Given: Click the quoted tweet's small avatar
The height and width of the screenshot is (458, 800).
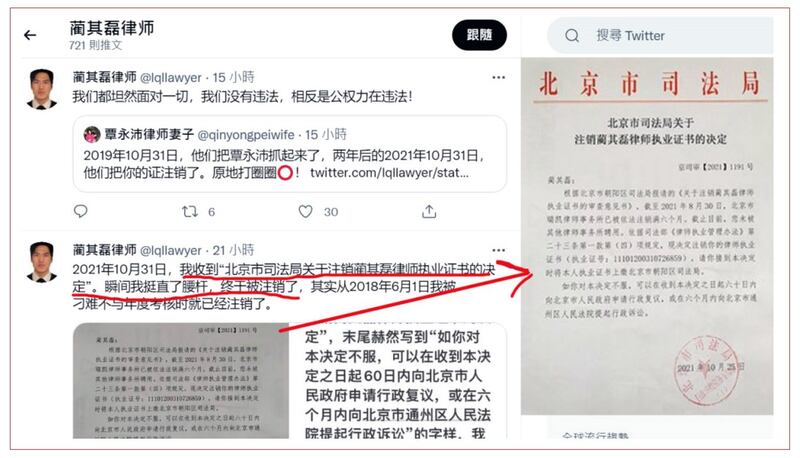Looking at the screenshot, I should (92, 135).
